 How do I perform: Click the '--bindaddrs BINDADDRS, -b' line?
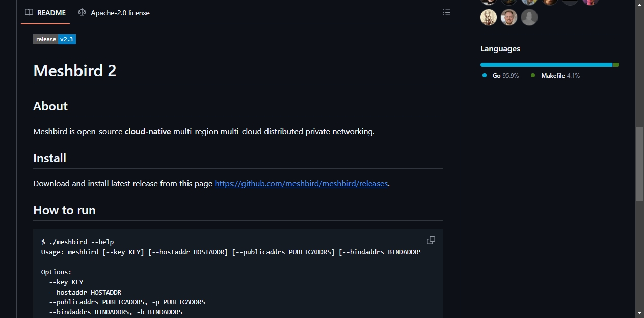tap(116, 312)
